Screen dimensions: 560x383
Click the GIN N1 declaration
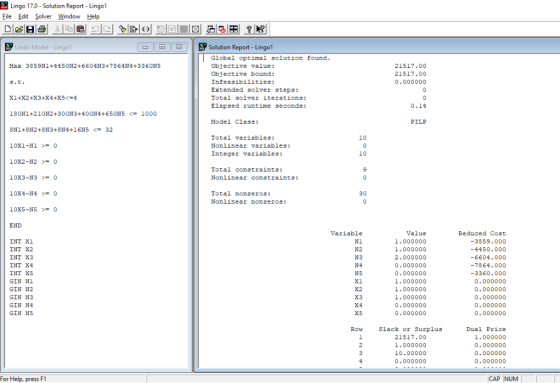tap(21, 282)
